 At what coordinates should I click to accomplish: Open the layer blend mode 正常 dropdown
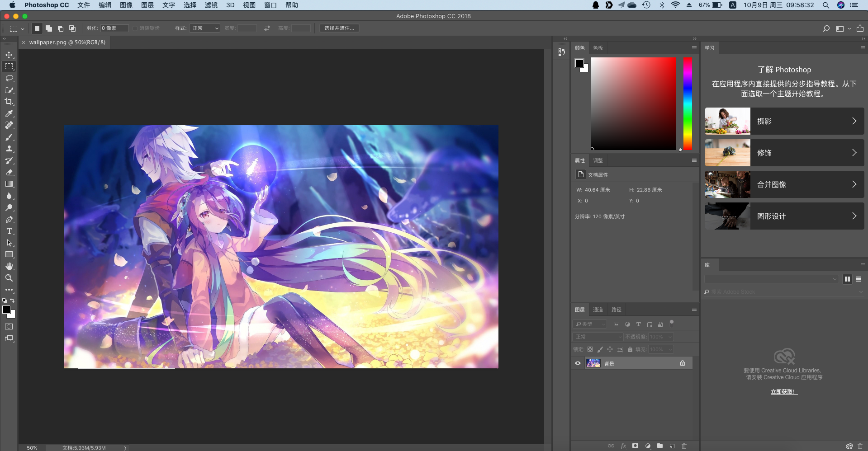598,337
